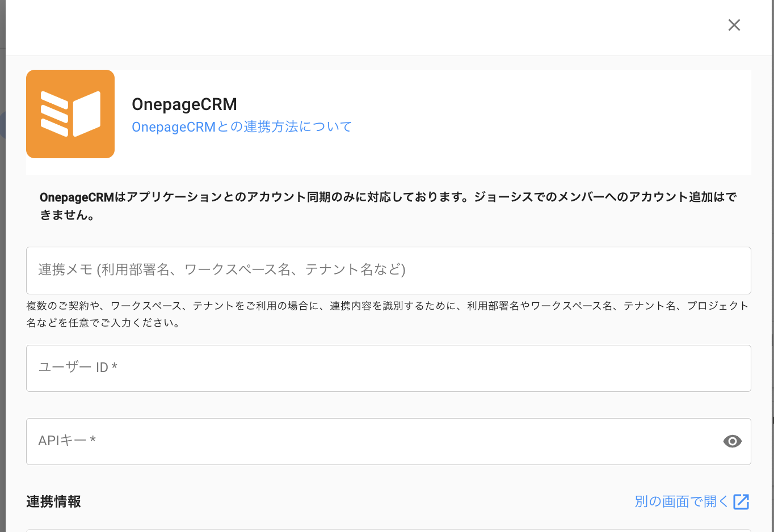Viewport: 774px width, 532px height.
Task: Open 別の画面で開く link
Action: click(681, 501)
